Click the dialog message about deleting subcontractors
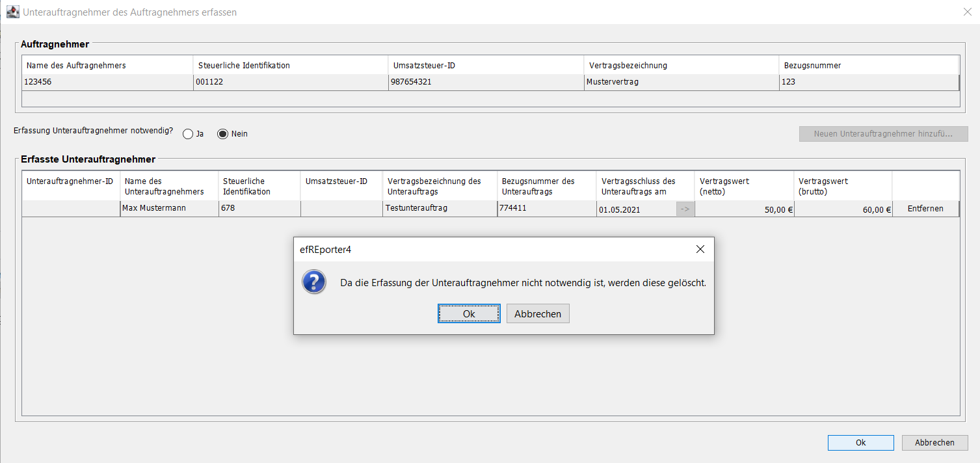Image resolution: width=980 pixels, height=463 pixels. click(523, 283)
